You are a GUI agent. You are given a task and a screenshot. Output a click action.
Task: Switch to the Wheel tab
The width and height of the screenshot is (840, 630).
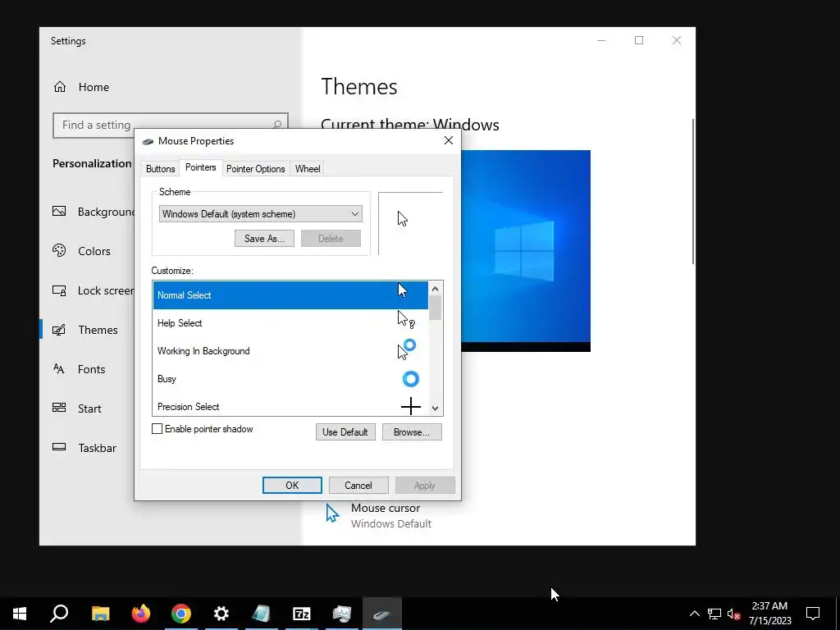[308, 169]
